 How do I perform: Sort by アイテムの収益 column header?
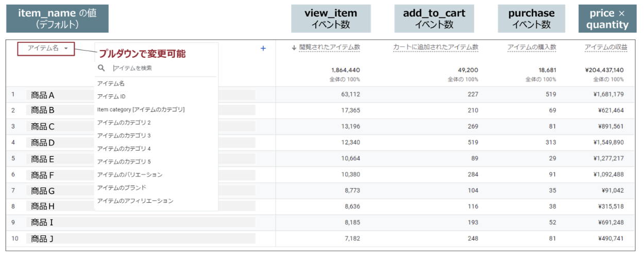pyautogui.click(x=605, y=47)
